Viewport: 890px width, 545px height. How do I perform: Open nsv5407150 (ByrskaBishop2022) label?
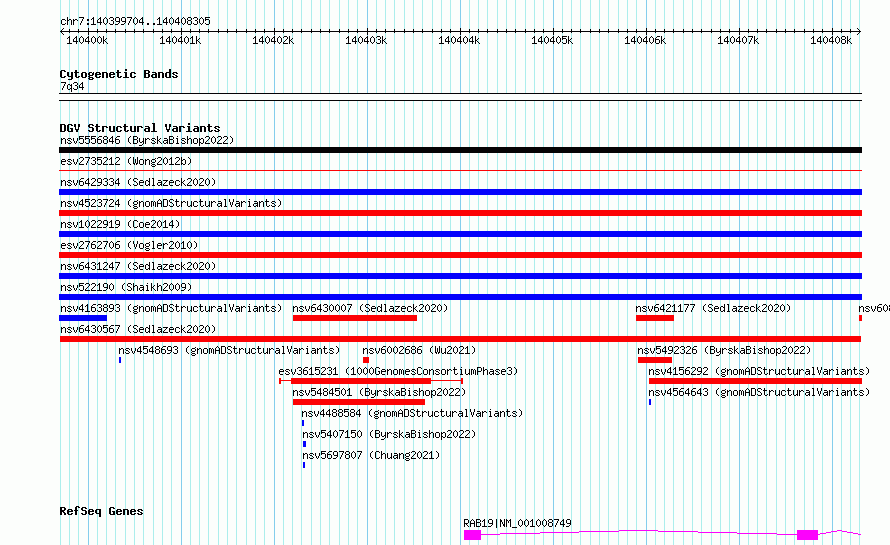pyautogui.click(x=389, y=434)
